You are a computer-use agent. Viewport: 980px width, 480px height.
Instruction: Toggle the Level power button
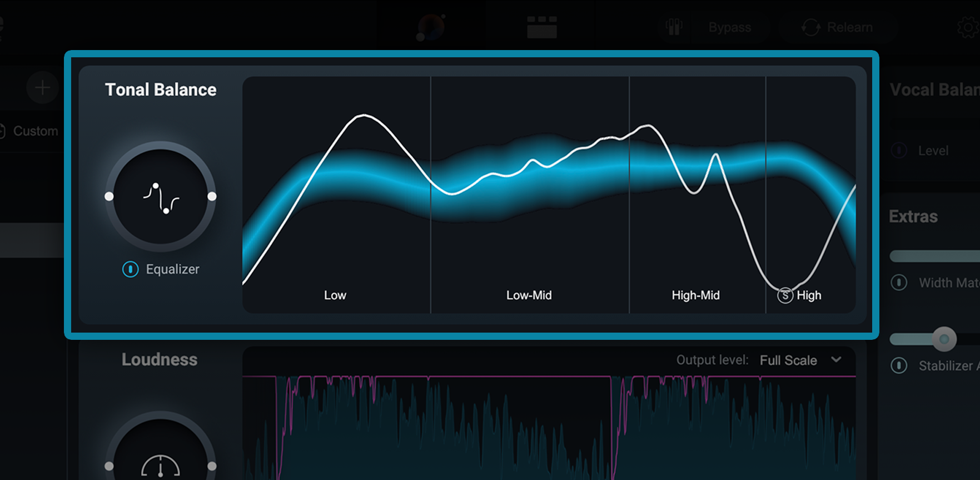pos(899,151)
